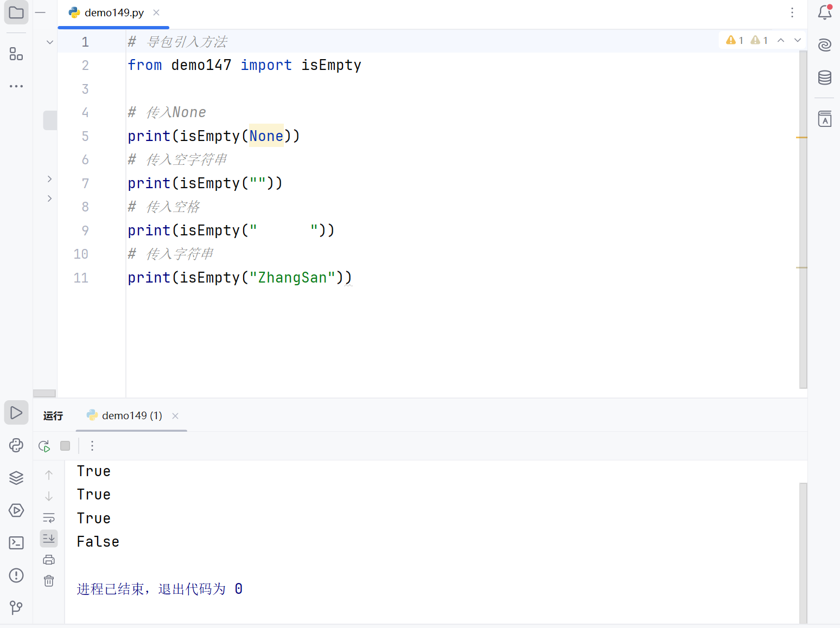Close the demo149 (1) run tab

click(x=175, y=416)
